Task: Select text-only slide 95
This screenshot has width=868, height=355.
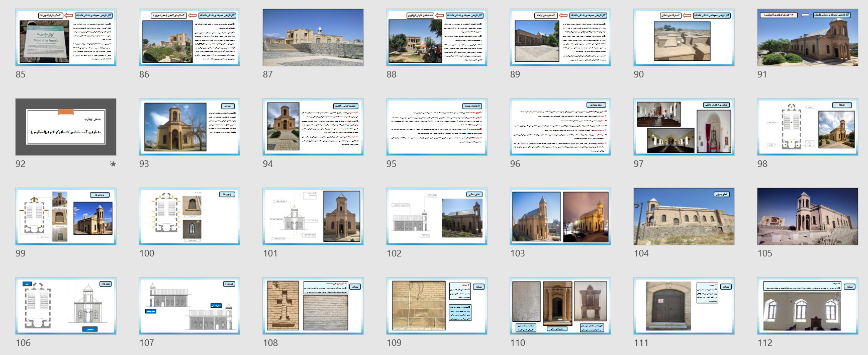Action: tap(436, 127)
